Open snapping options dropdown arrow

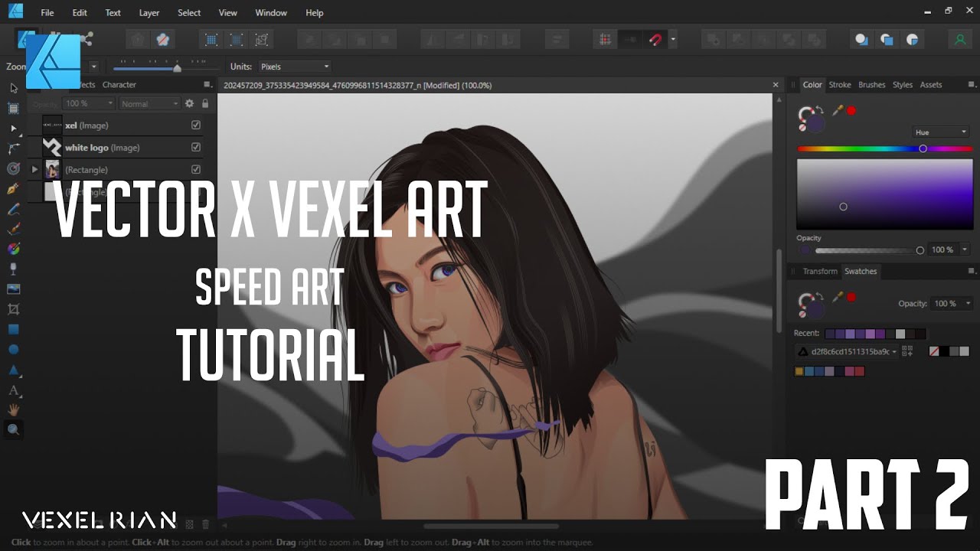673,40
